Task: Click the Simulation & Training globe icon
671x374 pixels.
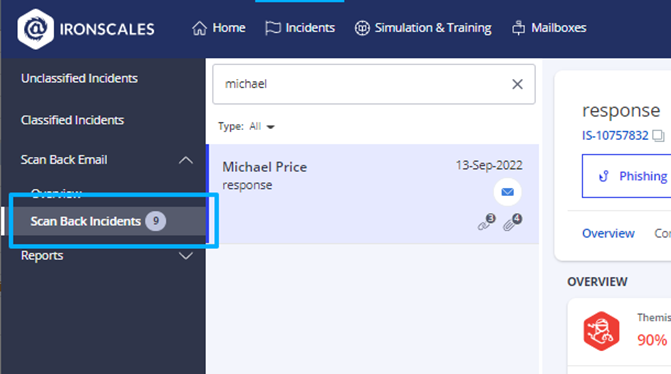Action: [362, 28]
